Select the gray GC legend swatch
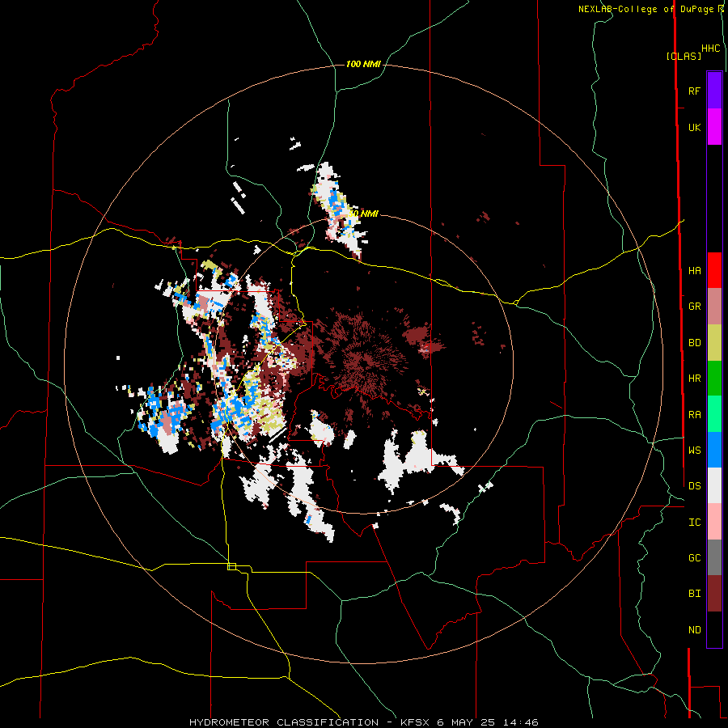 (x=714, y=557)
